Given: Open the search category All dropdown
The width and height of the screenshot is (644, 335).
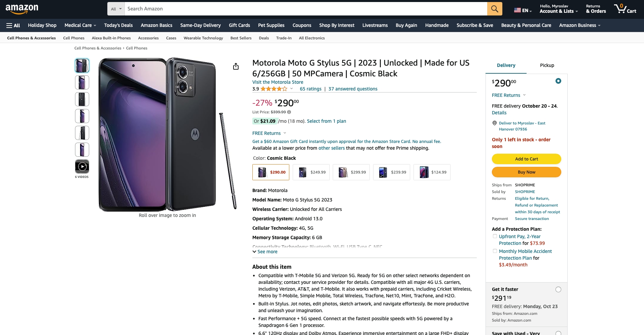Looking at the screenshot, I should click(x=116, y=9).
